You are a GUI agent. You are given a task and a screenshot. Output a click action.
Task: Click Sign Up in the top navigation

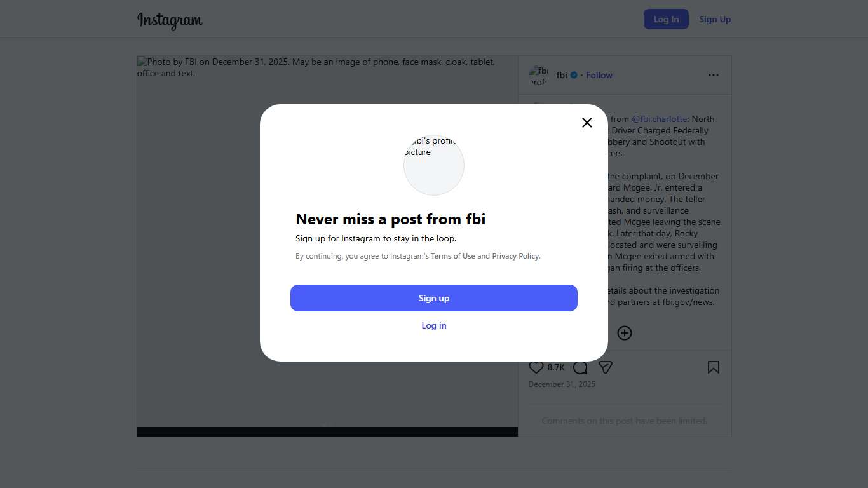(715, 19)
